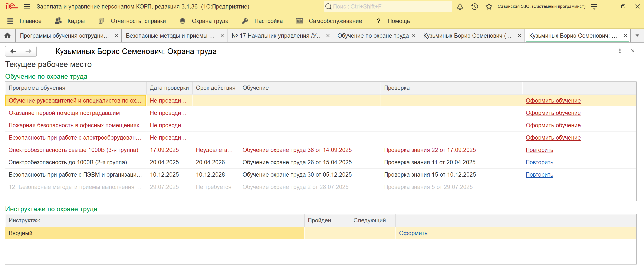Image resolution: width=644 pixels, height=273 pixels.
Task: Click the forward navigation arrow
Action: point(29,51)
